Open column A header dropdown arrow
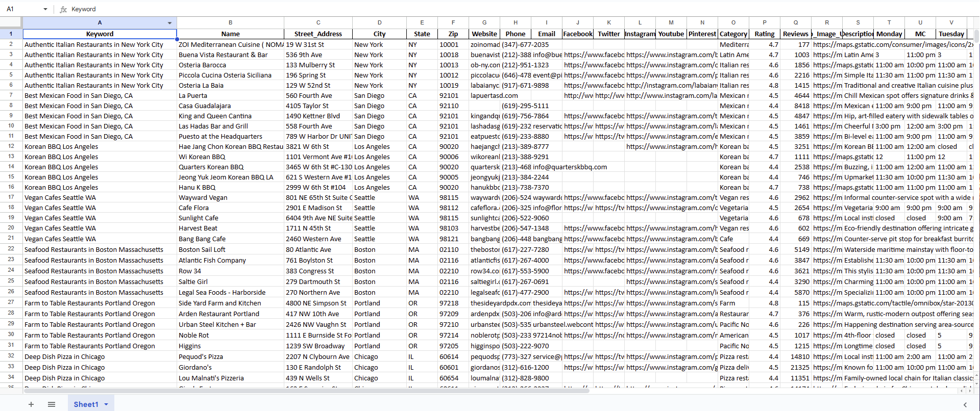 click(169, 23)
